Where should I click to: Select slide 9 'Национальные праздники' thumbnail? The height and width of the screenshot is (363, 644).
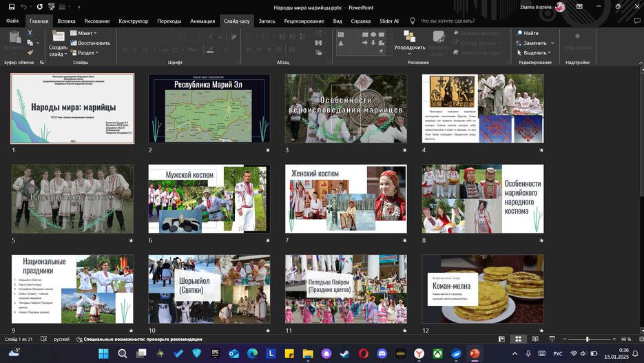tap(72, 289)
